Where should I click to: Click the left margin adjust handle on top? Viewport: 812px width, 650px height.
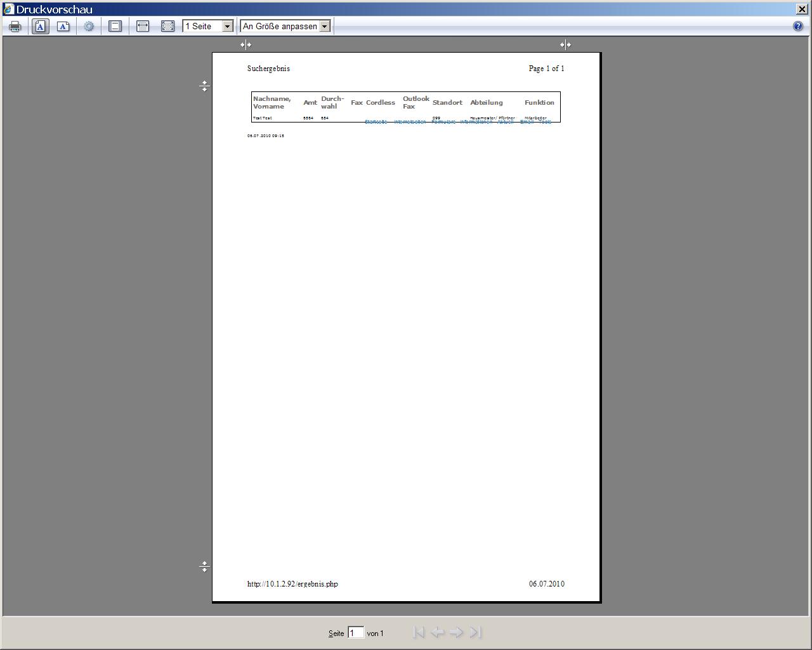click(246, 44)
